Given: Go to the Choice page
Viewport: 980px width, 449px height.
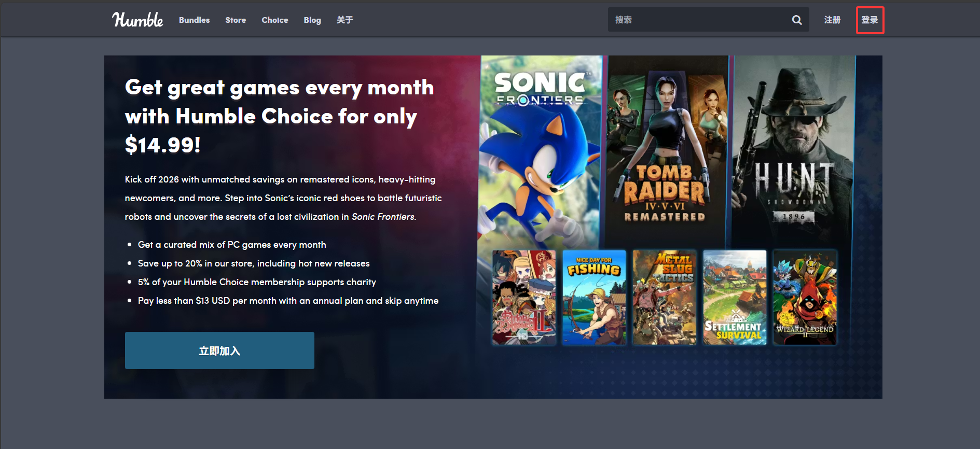Looking at the screenshot, I should [274, 20].
